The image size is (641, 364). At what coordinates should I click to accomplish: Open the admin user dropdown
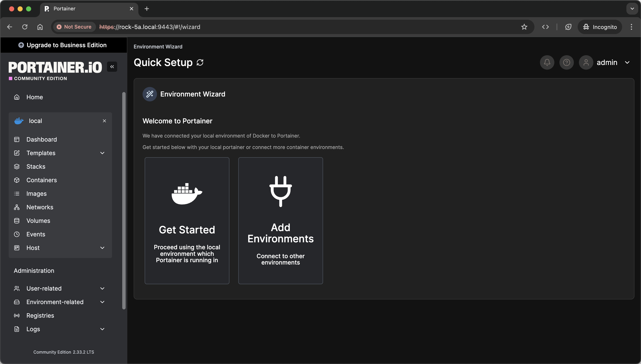tap(613, 62)
